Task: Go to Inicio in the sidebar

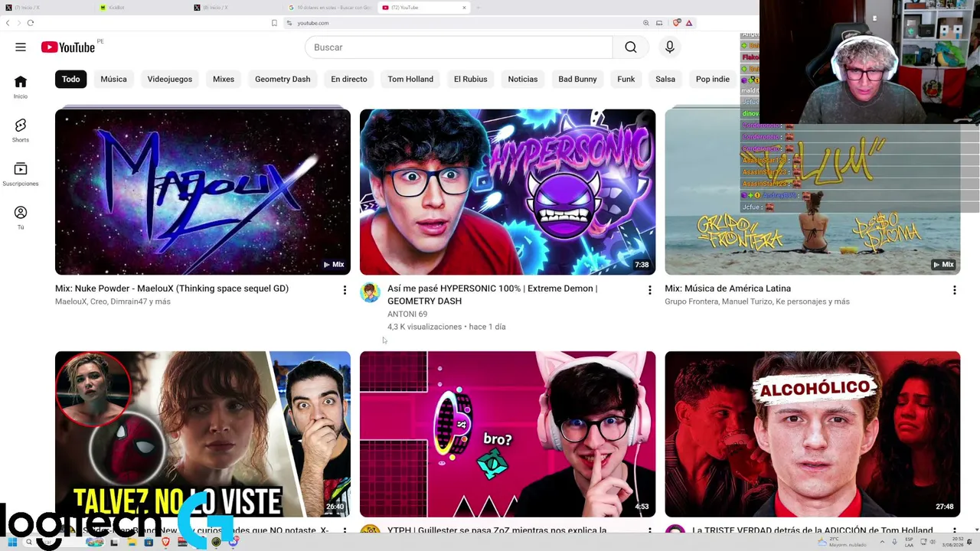Action: 21,86
